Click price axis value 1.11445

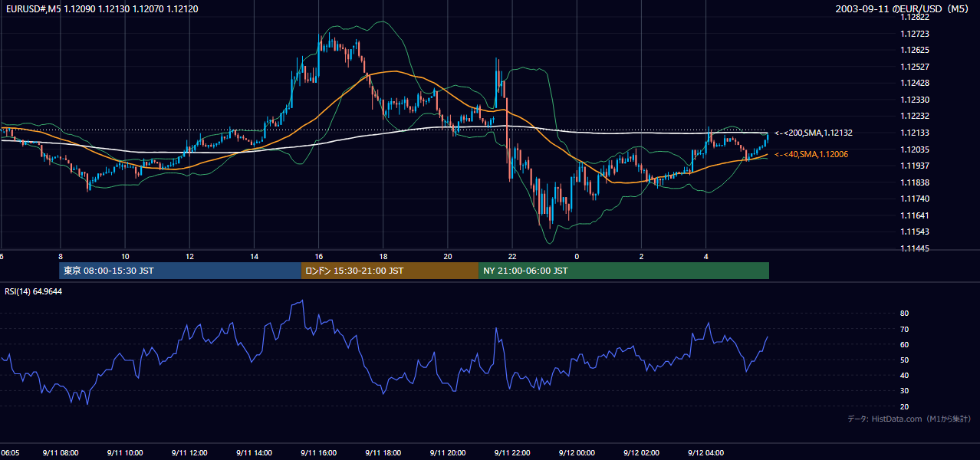(915, 248)
